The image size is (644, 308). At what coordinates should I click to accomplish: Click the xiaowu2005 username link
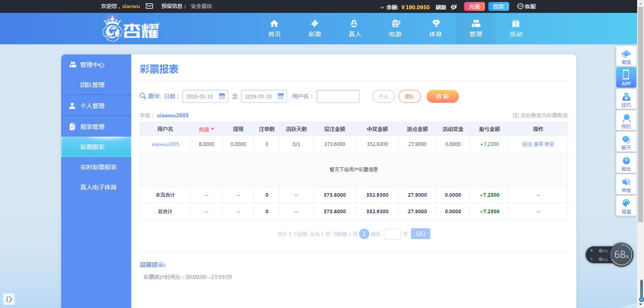[x=165, y=144]
